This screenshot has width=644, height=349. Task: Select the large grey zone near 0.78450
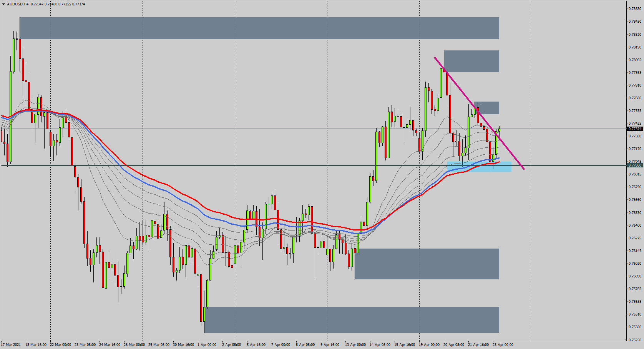259,28
